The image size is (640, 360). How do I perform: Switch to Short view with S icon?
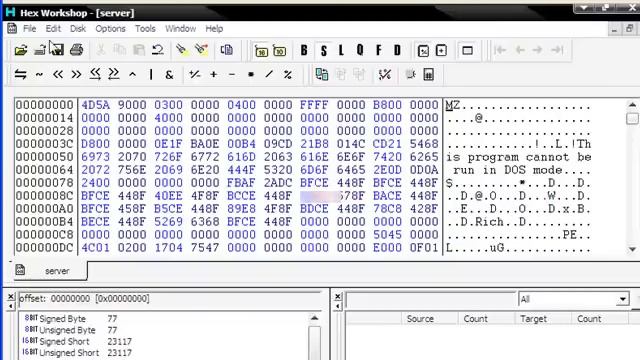(x=324, y=50)
